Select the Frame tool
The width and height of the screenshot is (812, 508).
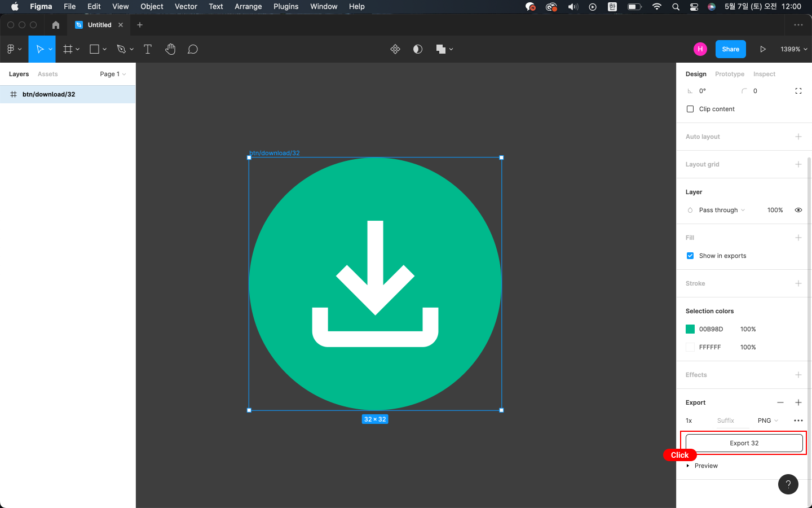[x=68, y=49]
